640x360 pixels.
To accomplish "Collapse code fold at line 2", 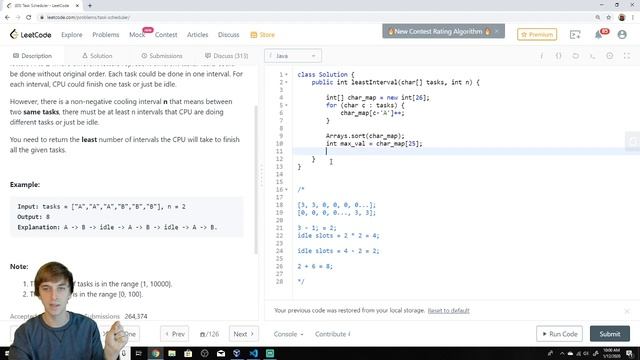I will [286, 82].
